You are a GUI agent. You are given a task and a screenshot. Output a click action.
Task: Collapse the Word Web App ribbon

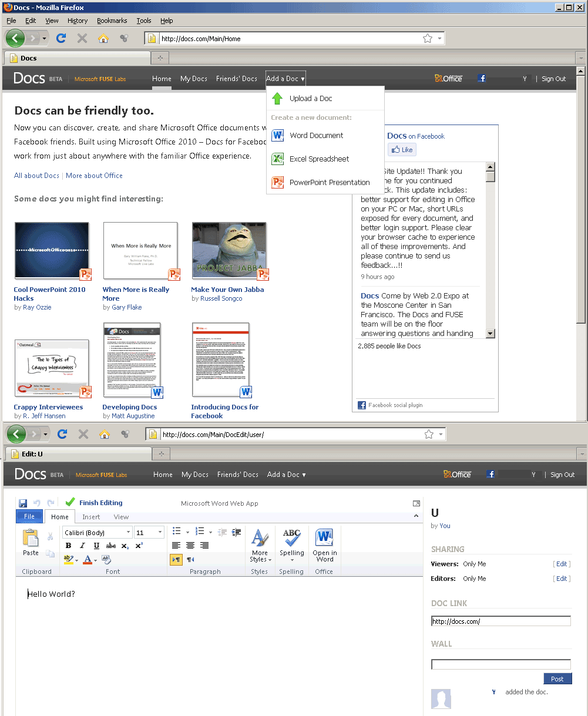tap(416, 517)
